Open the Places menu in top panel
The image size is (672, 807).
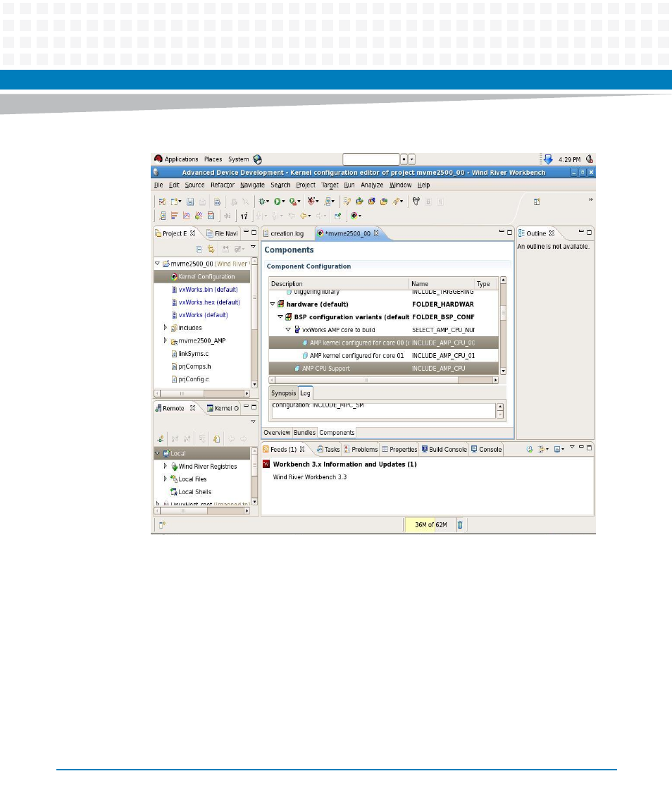(x=213, y=159)
